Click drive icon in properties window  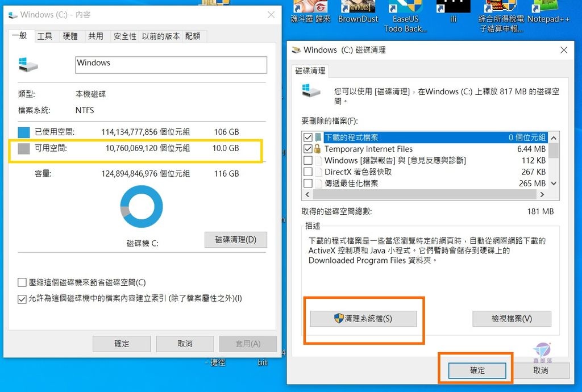[28, 65]
